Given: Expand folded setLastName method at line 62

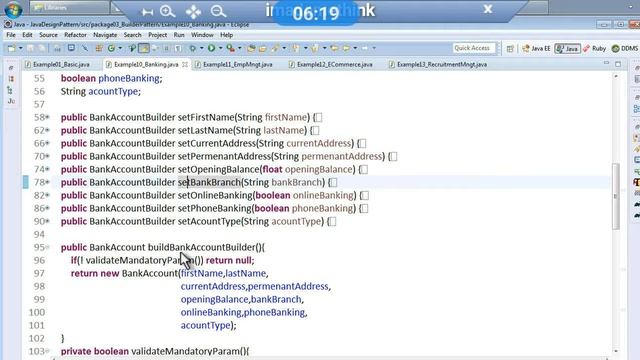Looking at the screenshot, I should [x=47, y=131].
